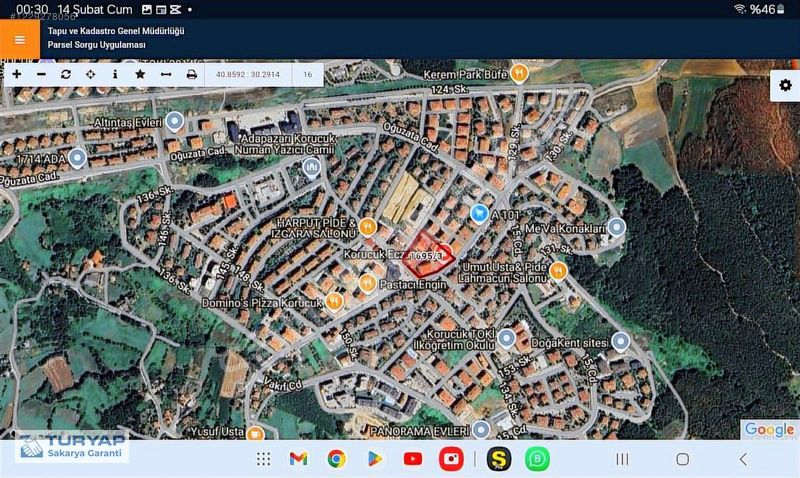Click the Yusuf Usta restaurant pin
The width and height of the screenshot is (800, 478).
point(255,433)
